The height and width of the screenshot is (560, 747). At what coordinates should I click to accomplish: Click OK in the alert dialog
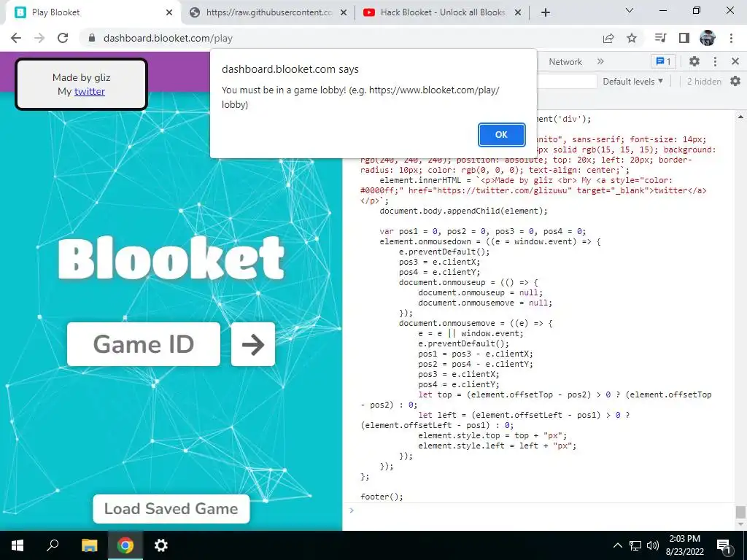pos(501,135)
